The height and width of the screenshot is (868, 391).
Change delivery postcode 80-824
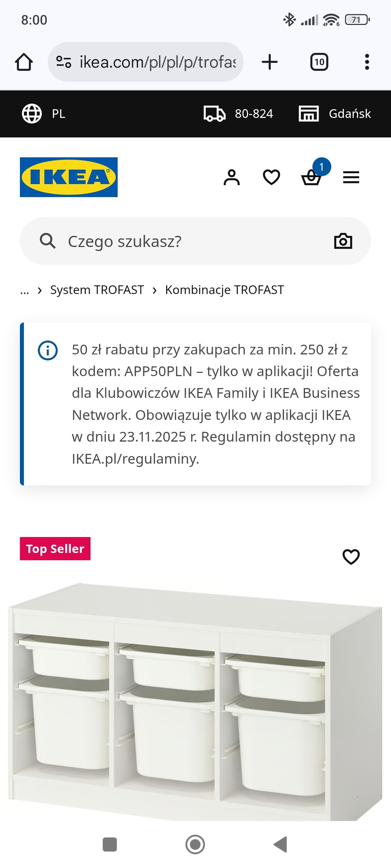239,114
